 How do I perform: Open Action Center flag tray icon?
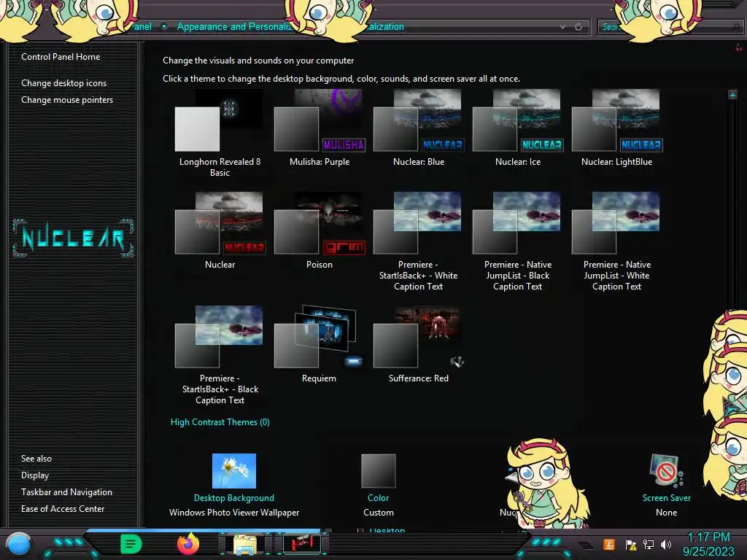tap(631, 544)
